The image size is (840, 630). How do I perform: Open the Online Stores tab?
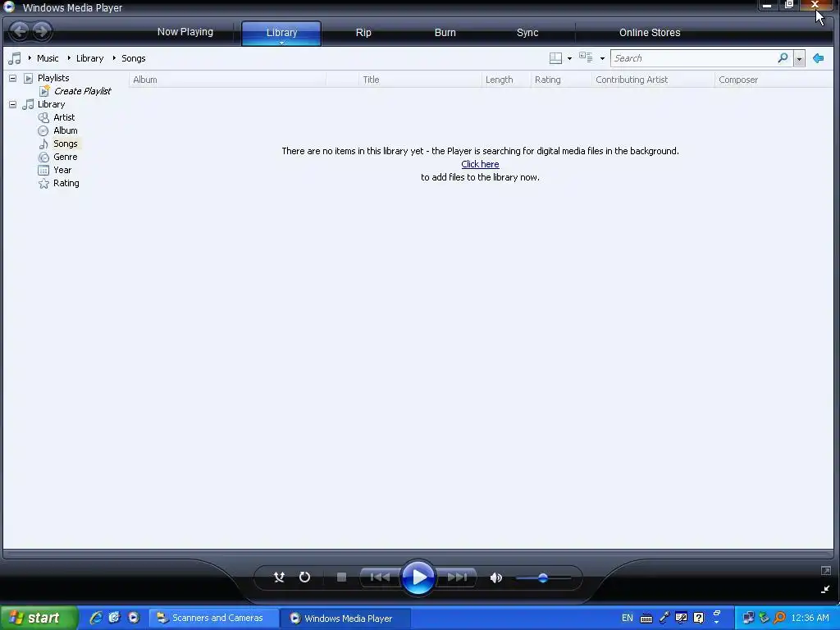click(650, 33)
